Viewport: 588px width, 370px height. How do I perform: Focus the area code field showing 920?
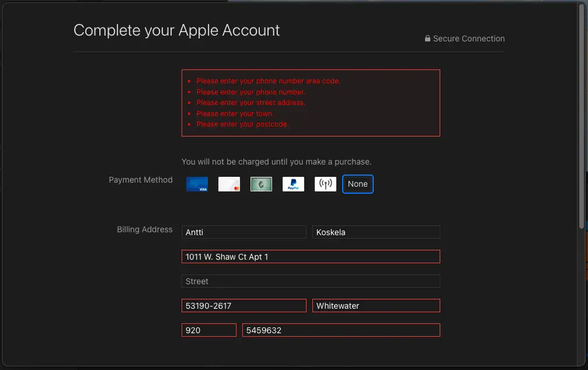coord(208,330)
